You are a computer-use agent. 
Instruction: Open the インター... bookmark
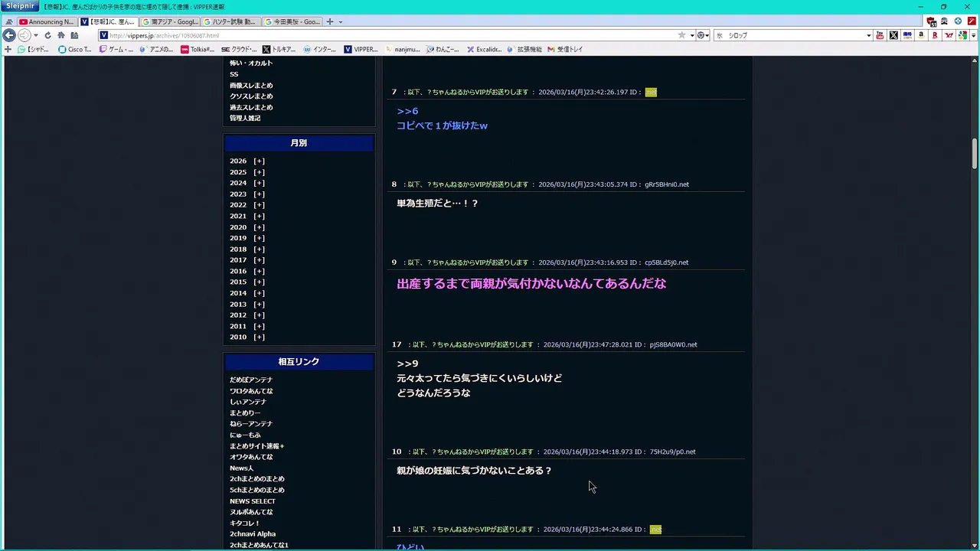pos(320,49)
